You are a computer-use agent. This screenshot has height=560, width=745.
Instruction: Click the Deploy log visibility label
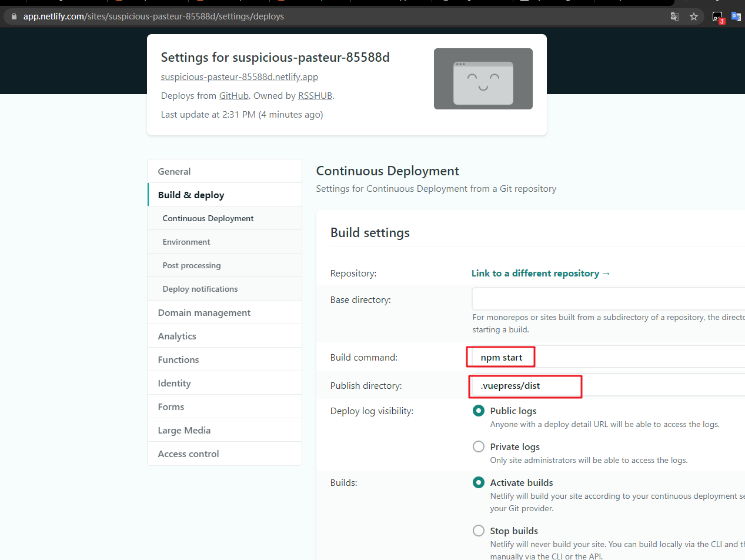(x=372, y=411)
